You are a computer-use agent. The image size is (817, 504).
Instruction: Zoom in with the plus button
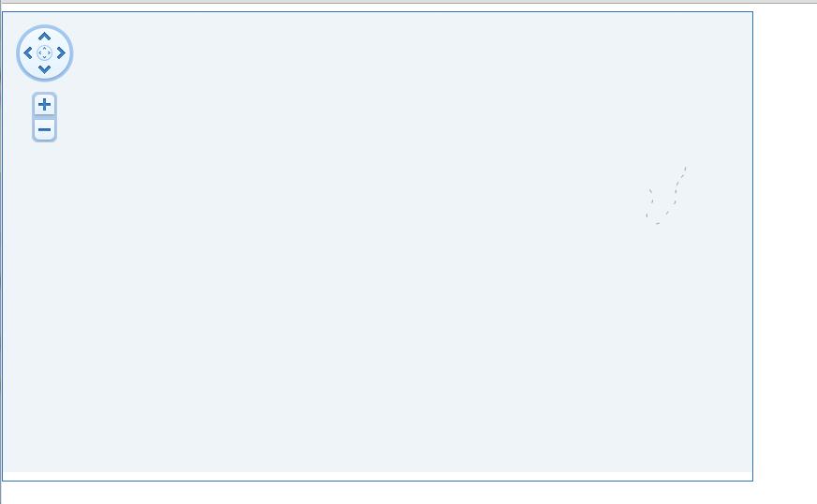click(44, 104)
